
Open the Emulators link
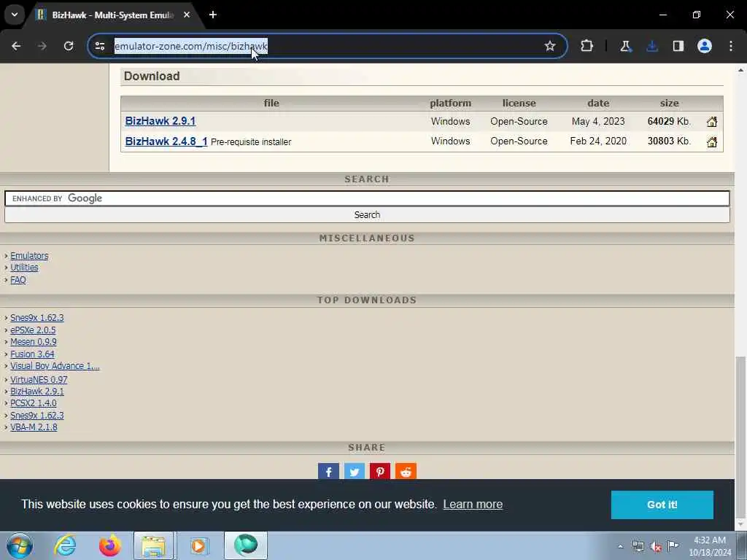tap(29, 256)
